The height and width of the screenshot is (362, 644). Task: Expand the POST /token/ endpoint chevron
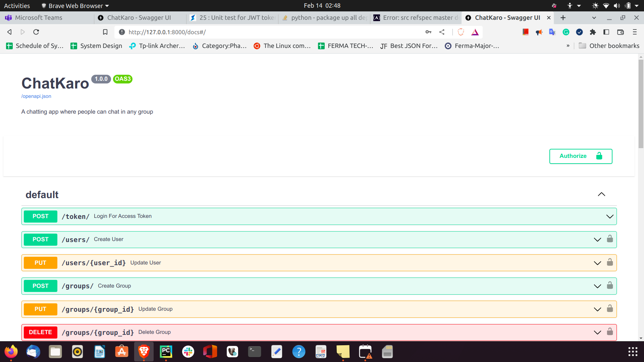click(609, 217)
